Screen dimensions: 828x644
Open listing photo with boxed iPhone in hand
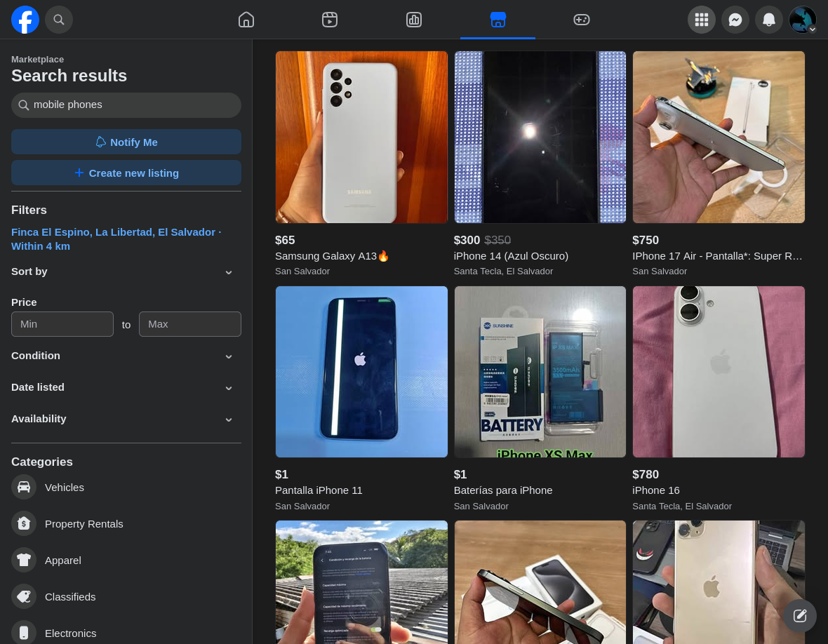coord(540,582)
